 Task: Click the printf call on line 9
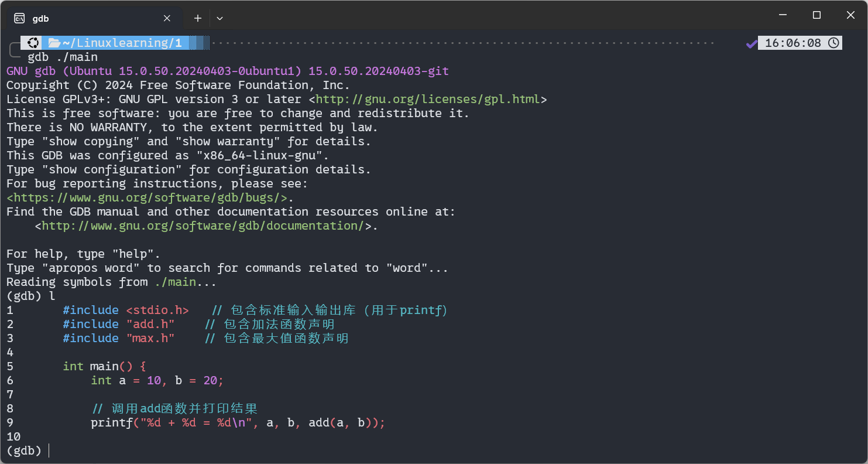click(x=112, y=422)
